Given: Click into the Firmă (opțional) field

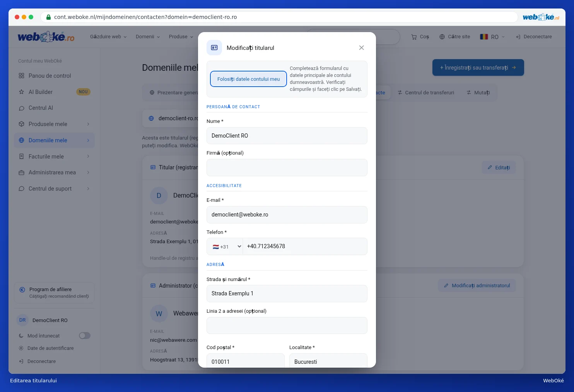Looking at the screenshot, I should [x=287, y=167].
